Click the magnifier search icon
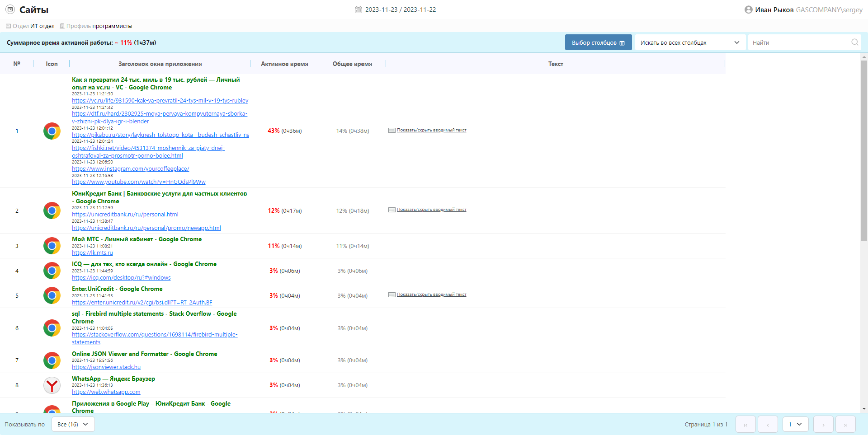868x435 pixels. point(854,42)
